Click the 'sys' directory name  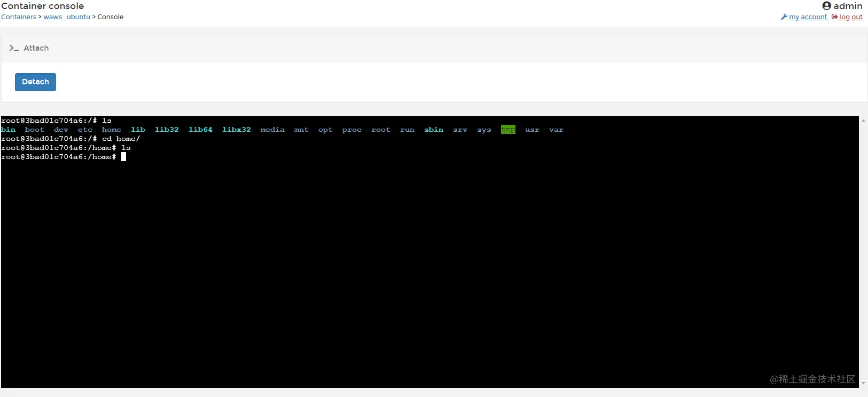pyautogui.click(x=484, y=130)
